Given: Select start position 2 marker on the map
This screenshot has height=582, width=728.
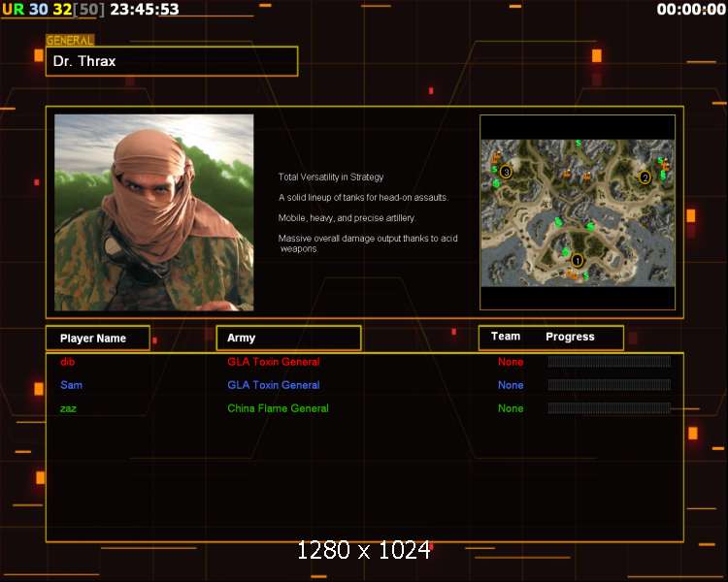Looking at the screenshot, I should (x=645, y=178).
